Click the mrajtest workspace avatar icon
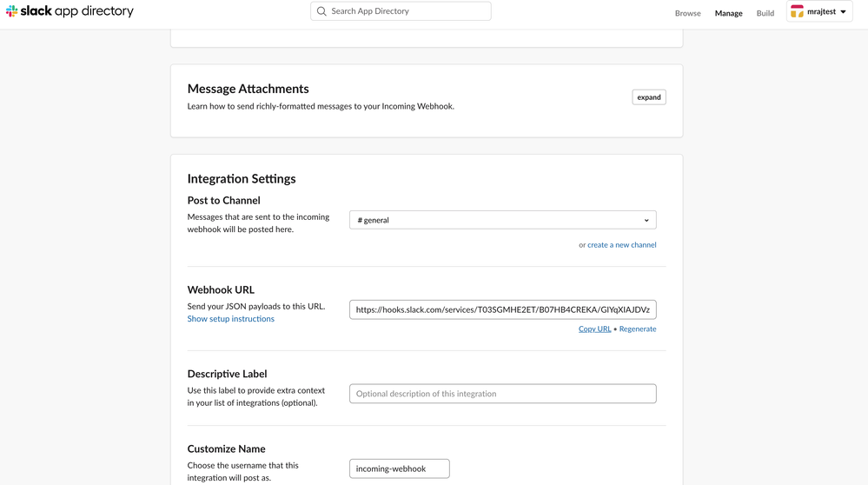 (797, 11)
